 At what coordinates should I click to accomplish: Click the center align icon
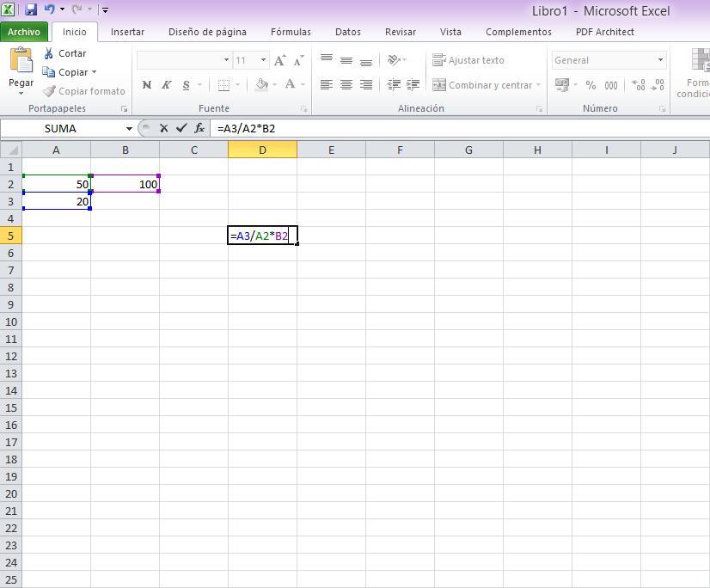pos(346,85)
